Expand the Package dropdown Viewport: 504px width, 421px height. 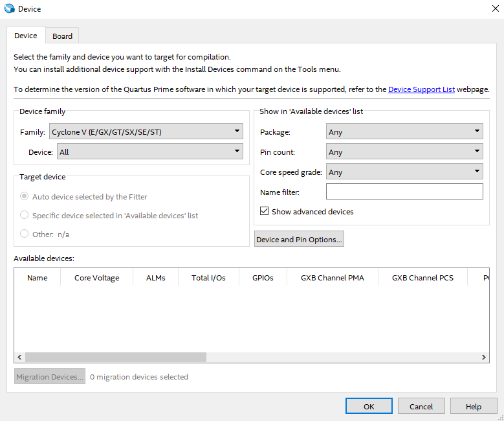(x=404, y=132)
